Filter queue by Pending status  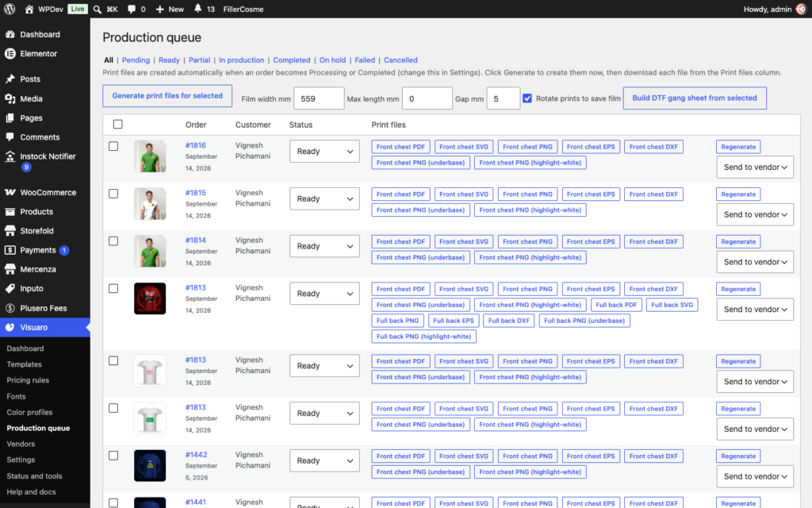coord(136,60)
